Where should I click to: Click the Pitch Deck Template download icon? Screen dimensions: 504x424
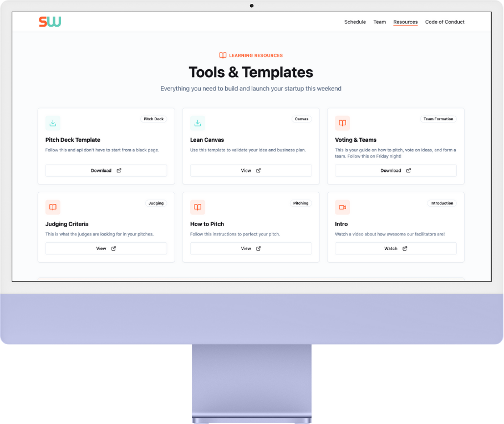coord(53,123)
